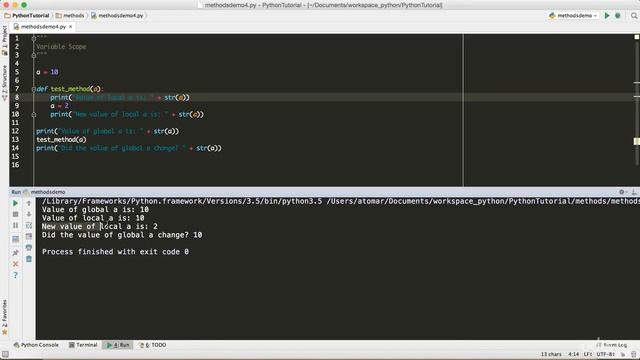The image size is (640, 360).
Task: Close the Run tab with the red X
Action: 16,264
